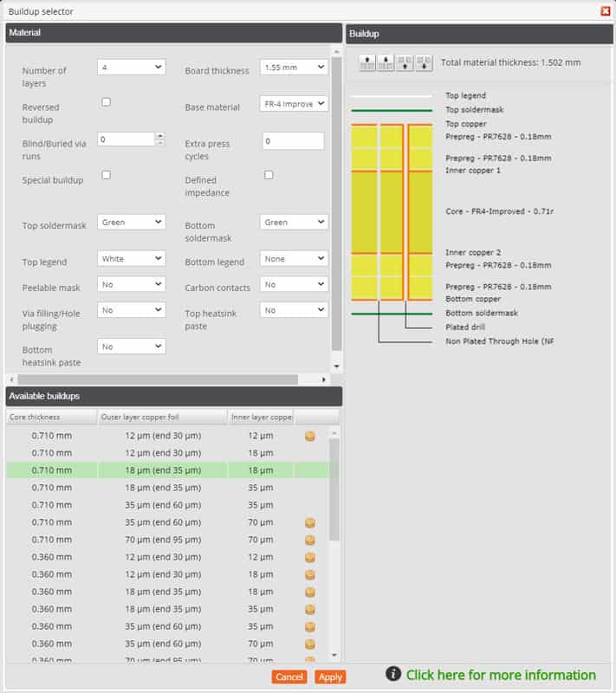Open the Bottom legend dropdown

[294, 258]
